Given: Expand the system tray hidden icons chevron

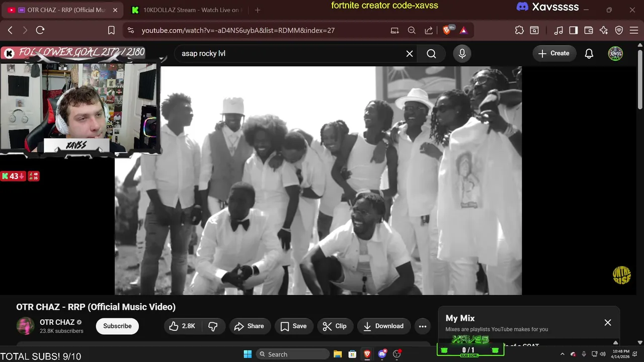Looking at the screenshot, I should 562,354.
